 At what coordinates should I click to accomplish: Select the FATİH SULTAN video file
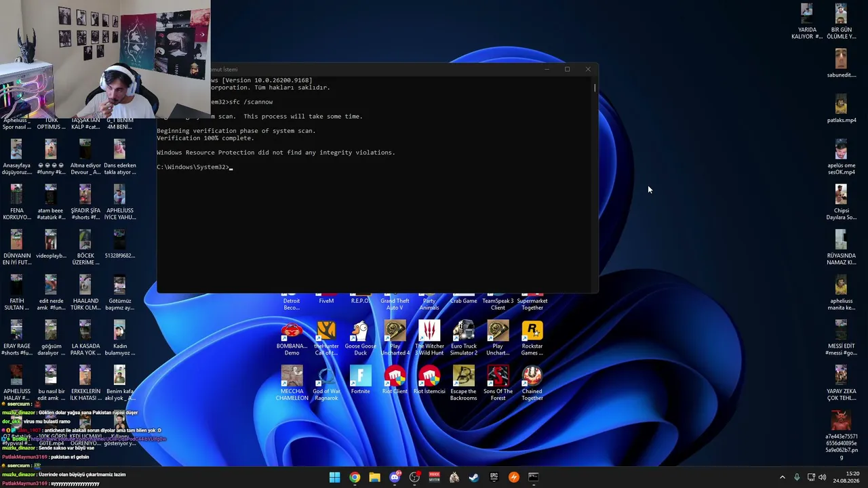16,293
